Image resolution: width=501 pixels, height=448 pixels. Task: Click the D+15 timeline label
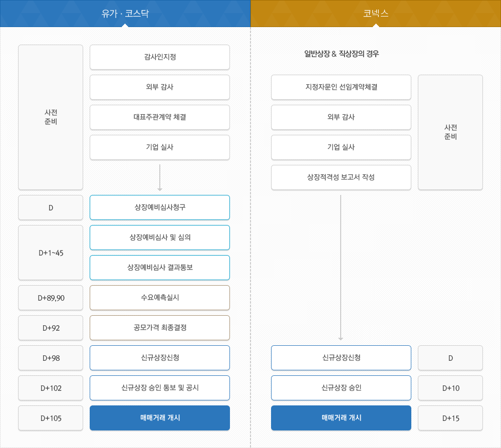[450, 417]
